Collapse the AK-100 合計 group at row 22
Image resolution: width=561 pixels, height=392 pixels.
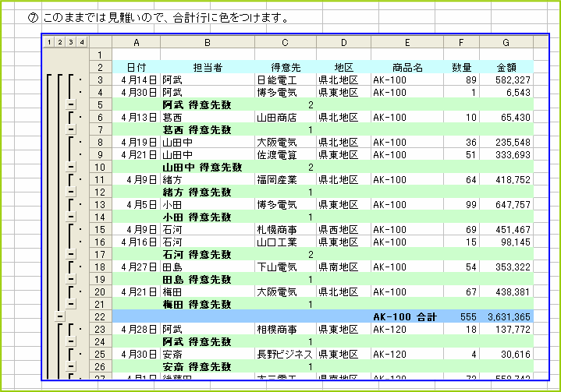[60, 316]
